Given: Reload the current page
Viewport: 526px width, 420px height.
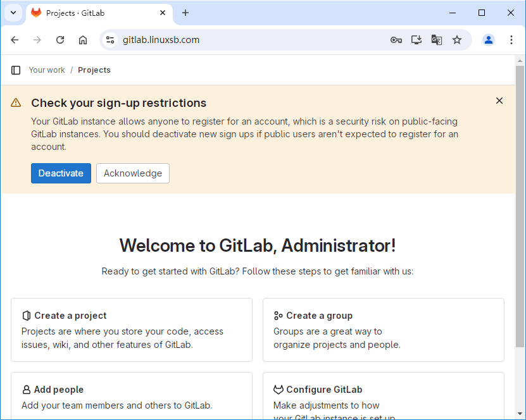Looking at the screenshot, I should tap(60, 40).
